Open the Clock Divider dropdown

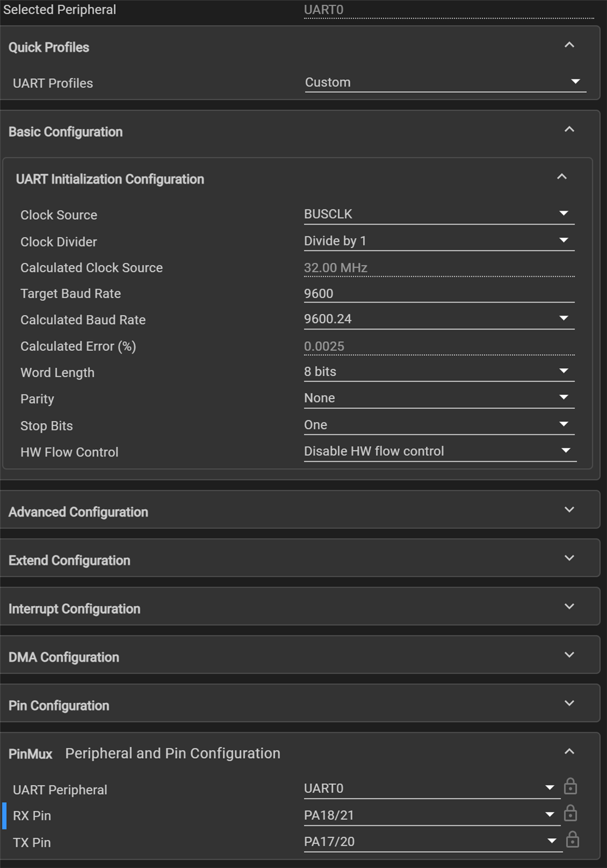(439, 241)
